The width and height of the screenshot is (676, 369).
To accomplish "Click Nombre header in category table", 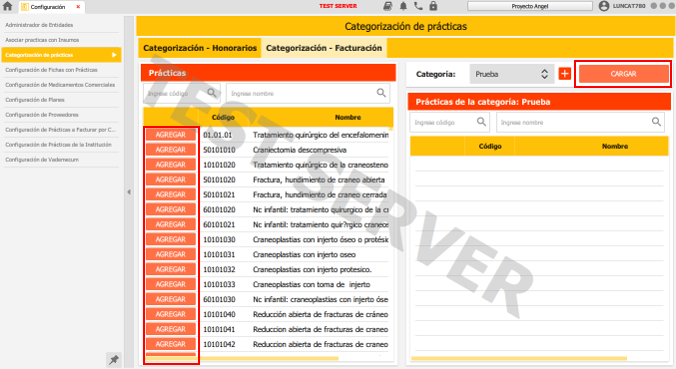I will click(x=615, y=146).
